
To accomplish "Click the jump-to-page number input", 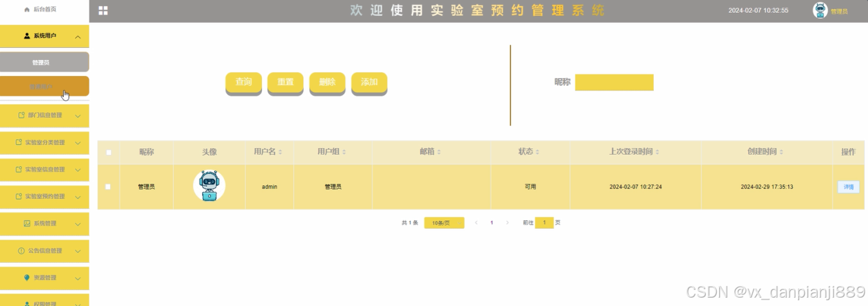I will (544, 223).
